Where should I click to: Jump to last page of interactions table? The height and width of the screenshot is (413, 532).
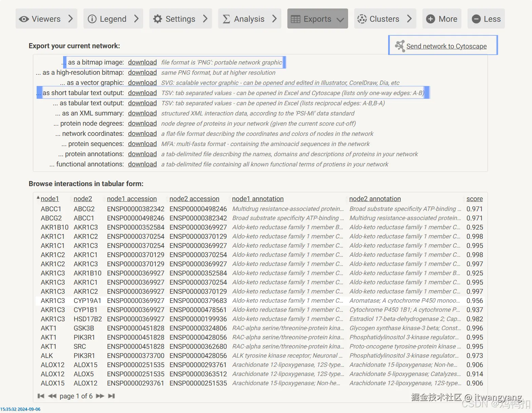[x=111, y=396]
